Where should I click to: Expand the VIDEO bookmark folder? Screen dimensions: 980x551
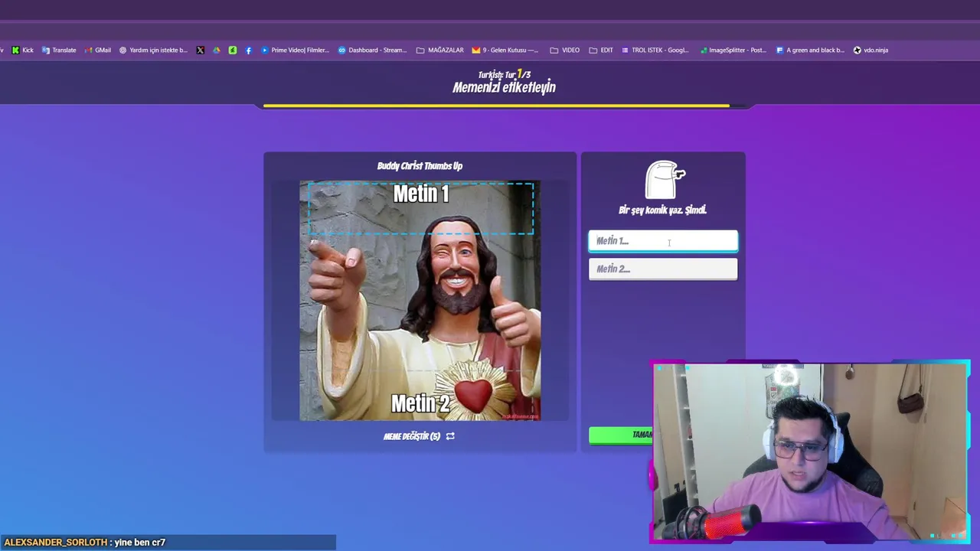click(x=565, y=50)
